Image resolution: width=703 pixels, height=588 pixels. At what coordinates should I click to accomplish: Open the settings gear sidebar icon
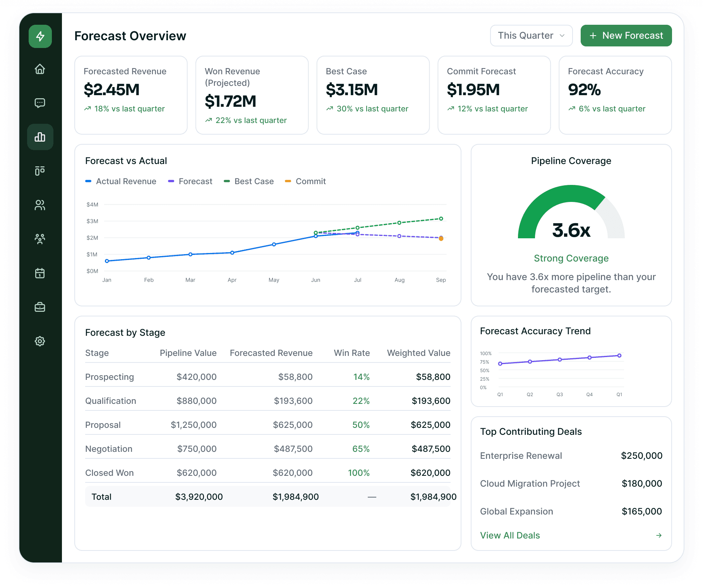point(40,341)
